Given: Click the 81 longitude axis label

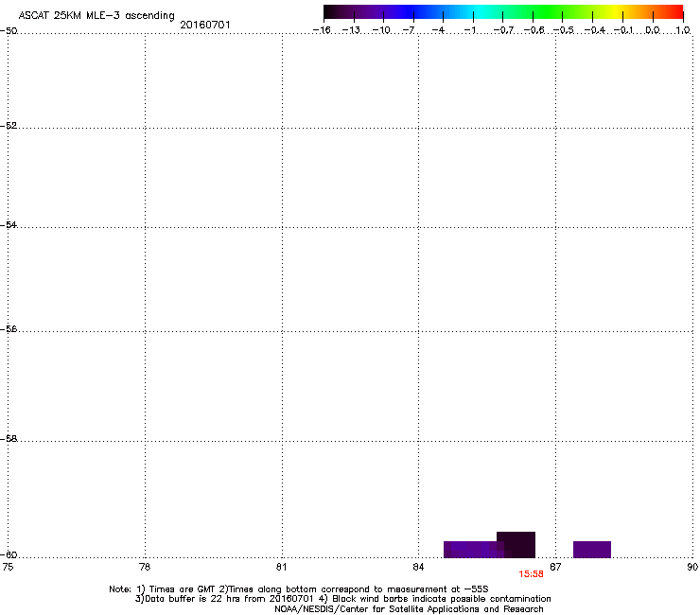Looking at the screenshot, I should click(281, 567).
